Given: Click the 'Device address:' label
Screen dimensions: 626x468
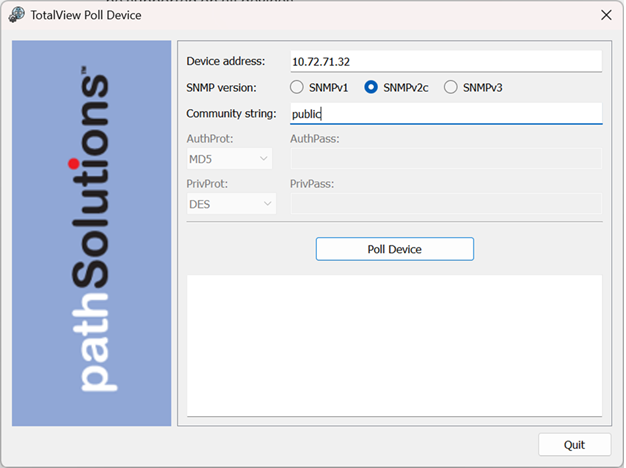Looking at the screenshot, I should point(226,61).
